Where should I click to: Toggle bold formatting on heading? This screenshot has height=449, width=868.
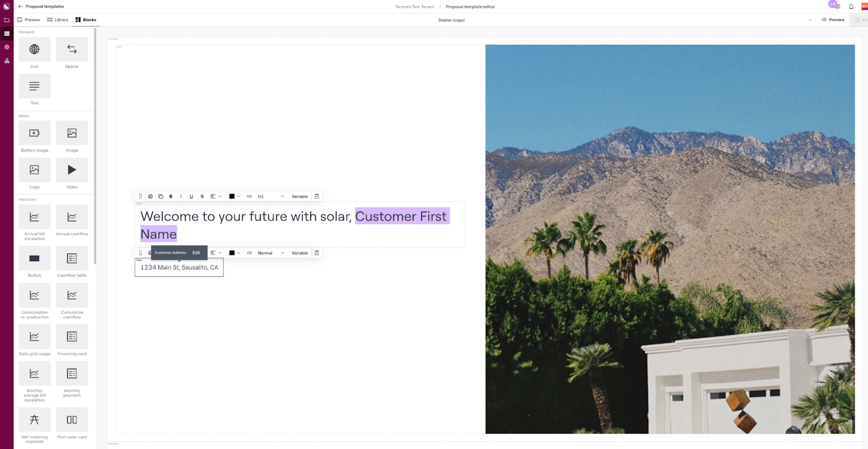click(x=171, y=197)
